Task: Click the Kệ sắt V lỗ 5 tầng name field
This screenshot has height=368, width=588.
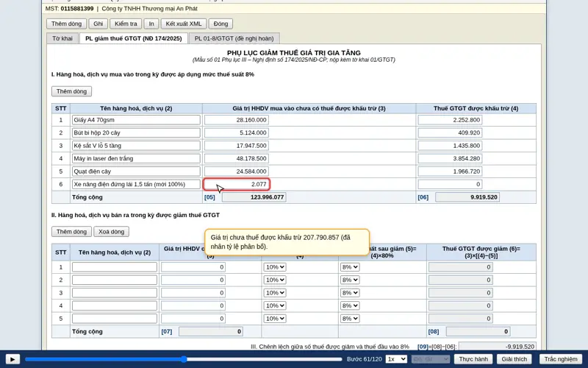Action: (x=136, y=146)
